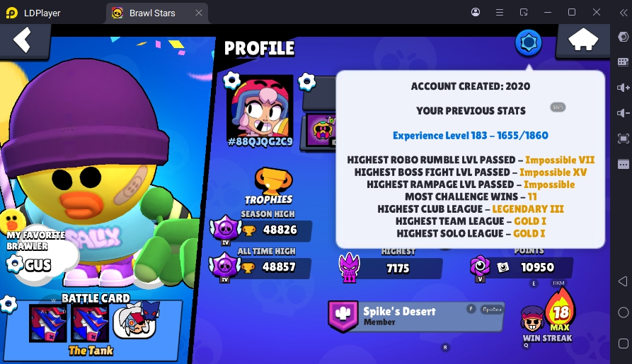This screenshot has height=364, width=632.
Task: Collapse the LDPlayer sidebar with double chevron
Action: pyautogui.click(x=624, y=13)
